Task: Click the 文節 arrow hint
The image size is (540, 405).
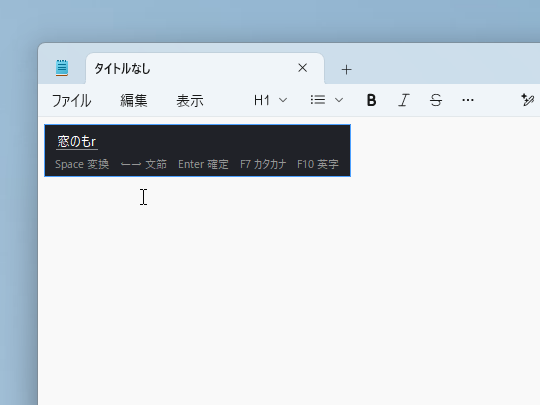Action: pos(144,164)
